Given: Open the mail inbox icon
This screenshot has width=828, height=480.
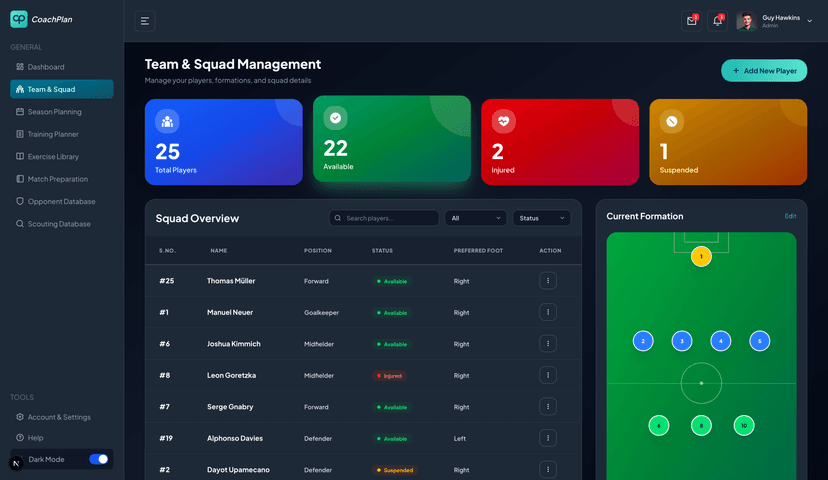Looking at the screenshot, I should click(x=691, y=21).
